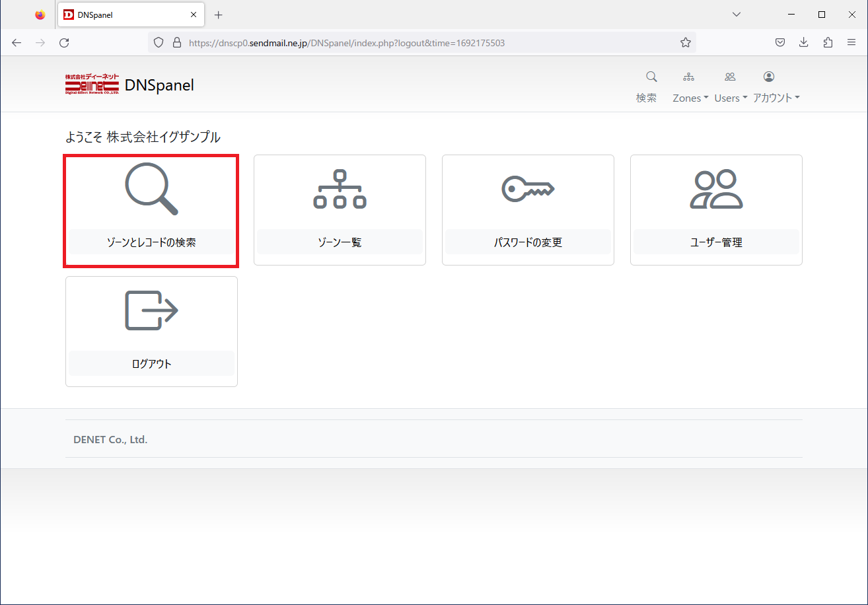Viewport: 868px width, 605px height.
Task: Click the padlock site security icon
Action: [x=176, y=42]
